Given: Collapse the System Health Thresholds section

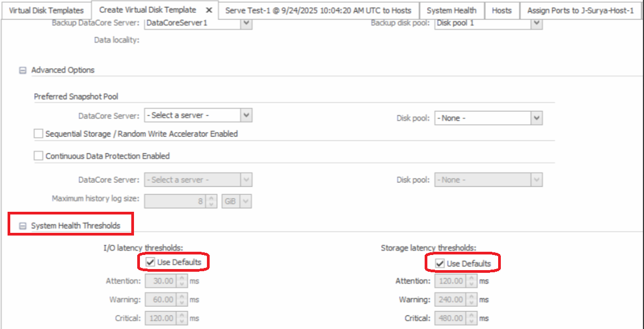Looking at the screenshot, I should (x=23, y=226).
